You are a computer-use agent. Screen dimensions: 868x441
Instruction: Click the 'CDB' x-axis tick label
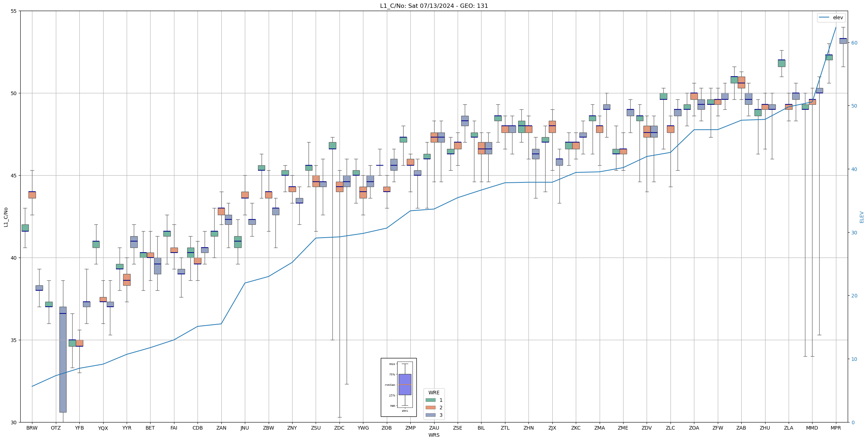tap(198, 428)
